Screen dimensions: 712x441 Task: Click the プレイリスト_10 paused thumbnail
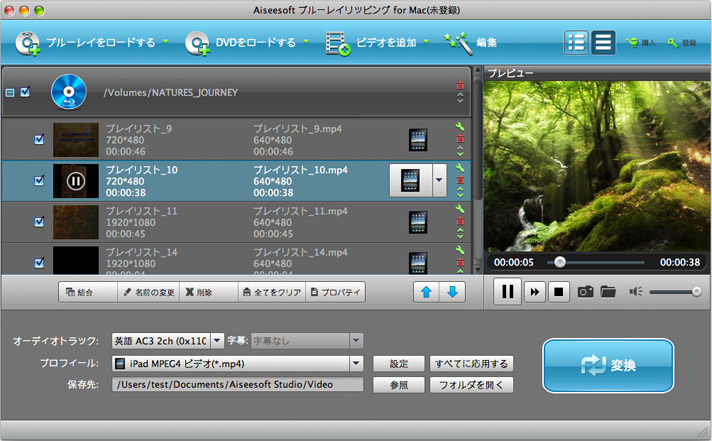[x=76, y=181]
